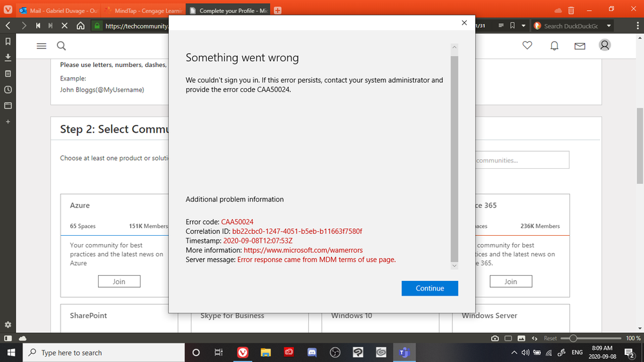The image size is (644, 362).
Task: Open the hamburger menu on Tech Community
Action: click(x=41, y=46)
